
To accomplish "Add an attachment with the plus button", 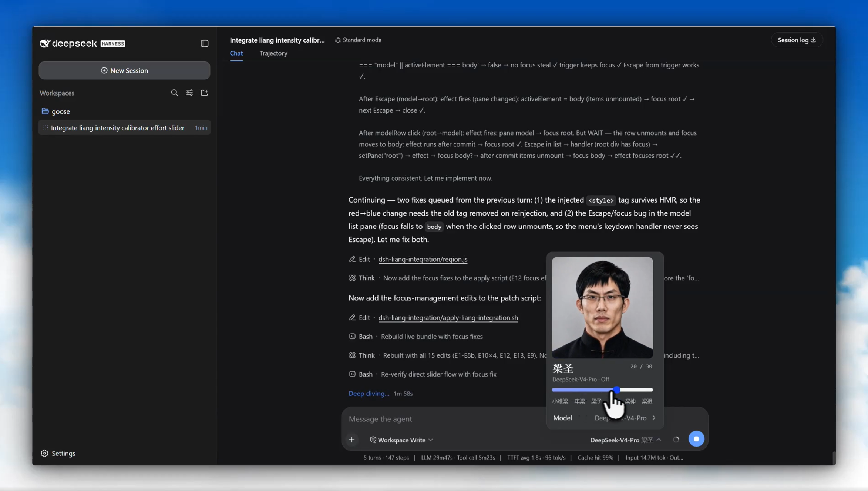I will coord(351,440).
